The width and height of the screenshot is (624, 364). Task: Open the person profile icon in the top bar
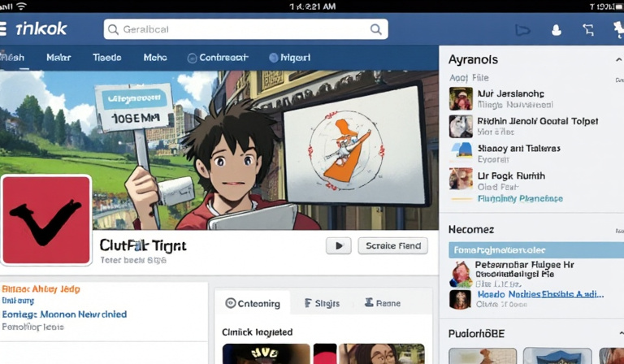[557, 30]
